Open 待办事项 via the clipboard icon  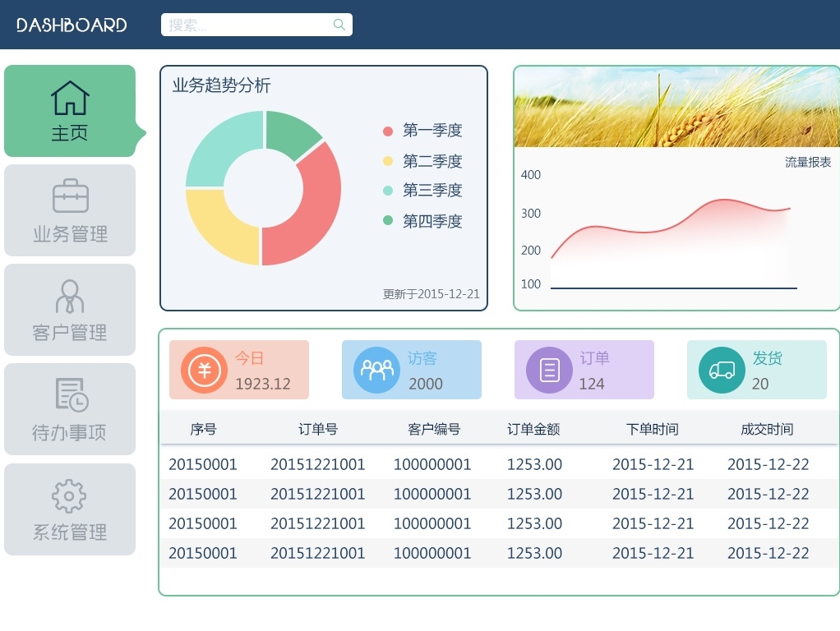tap(69, 396)
